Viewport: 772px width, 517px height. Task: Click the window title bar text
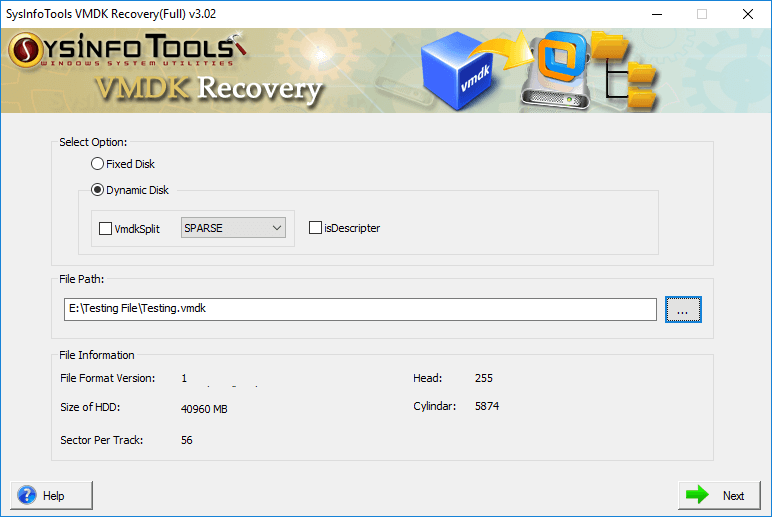pos(111,14)
